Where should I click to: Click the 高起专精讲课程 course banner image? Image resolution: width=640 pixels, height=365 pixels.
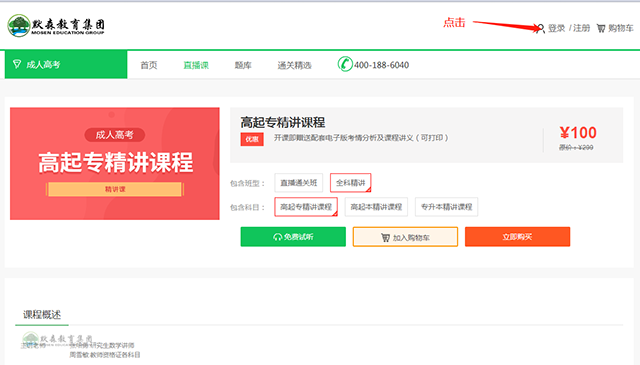[x=115, y=164]
